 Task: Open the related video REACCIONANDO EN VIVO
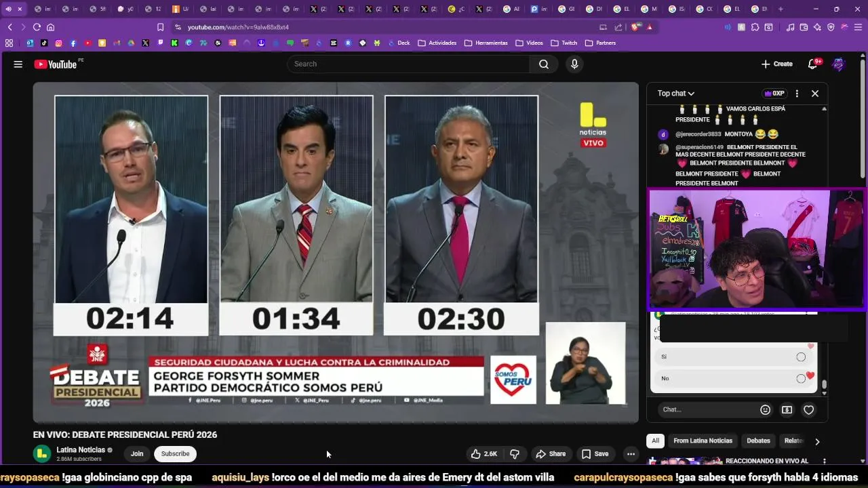766,461
